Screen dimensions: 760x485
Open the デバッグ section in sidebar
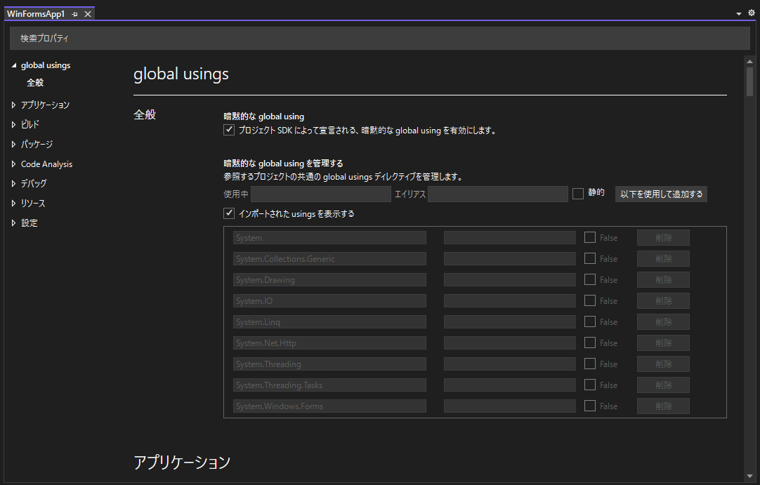click(33, 184)
